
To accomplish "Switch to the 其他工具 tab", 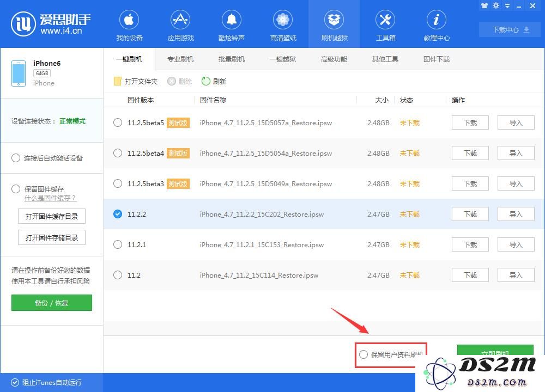I will 385,59.
